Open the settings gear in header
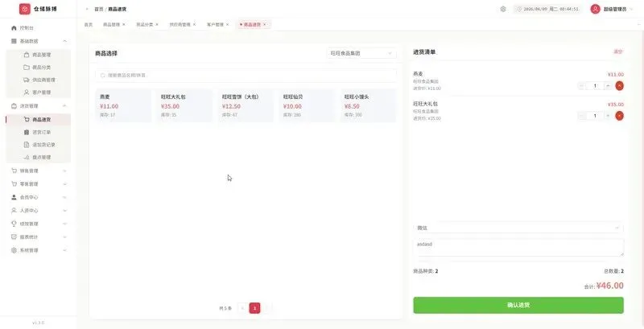Image resolution: width=644 pixels, height=329 pixels. pos(503,9)
